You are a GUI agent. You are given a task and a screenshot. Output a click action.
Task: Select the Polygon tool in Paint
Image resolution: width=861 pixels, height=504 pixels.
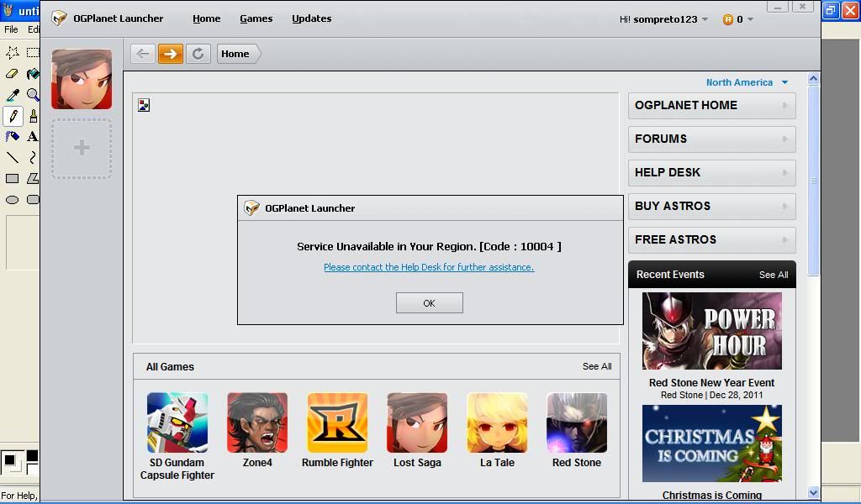click(33, 179)
